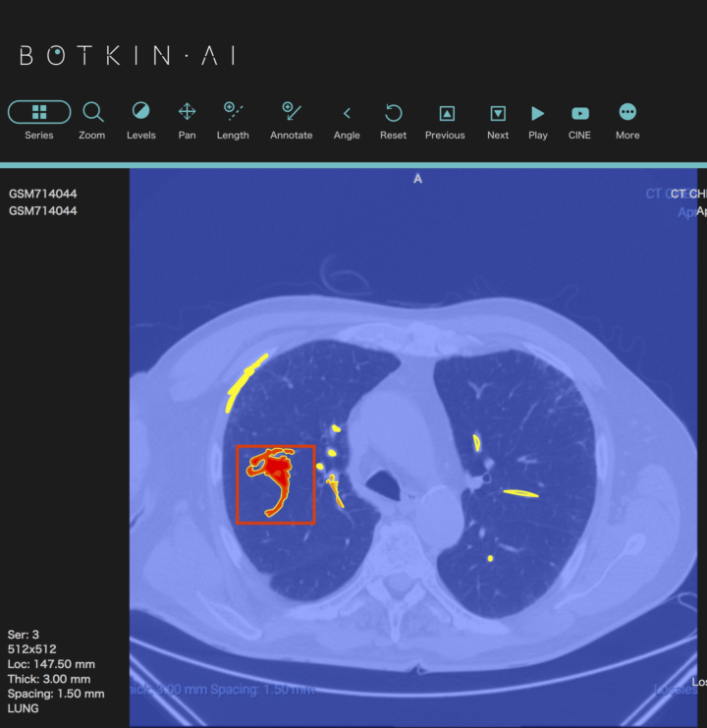This screenshot has height=728, width=707.
Task: Select the Pan move tool
Action: pyautogui.click(x=187, y=112)
